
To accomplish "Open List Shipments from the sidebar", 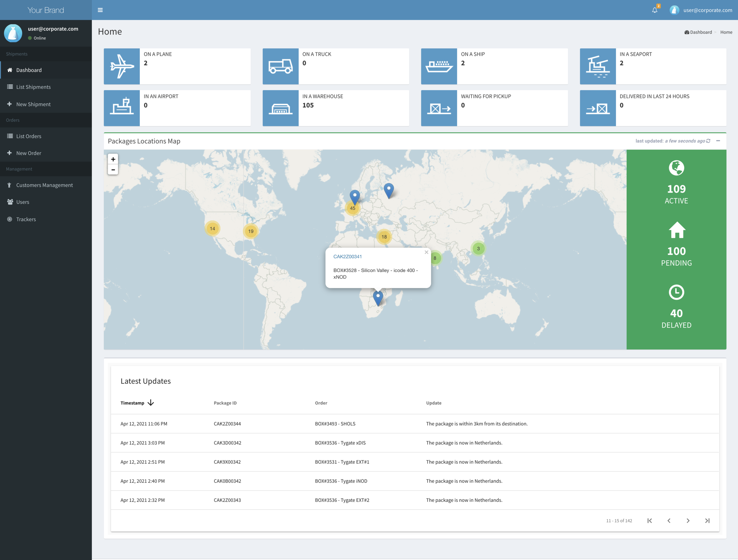I will click(x=33, y=87).
